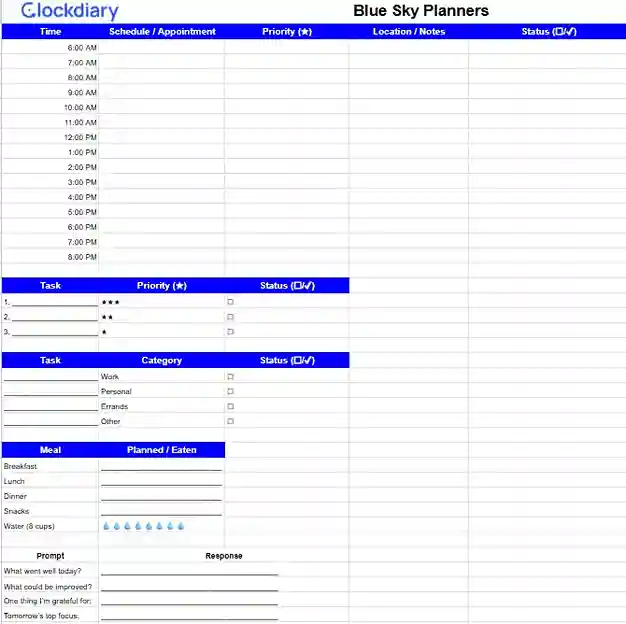626x624 pixels.
Task: Select the 9:00 AM time cell
Action: click(50, 93)
